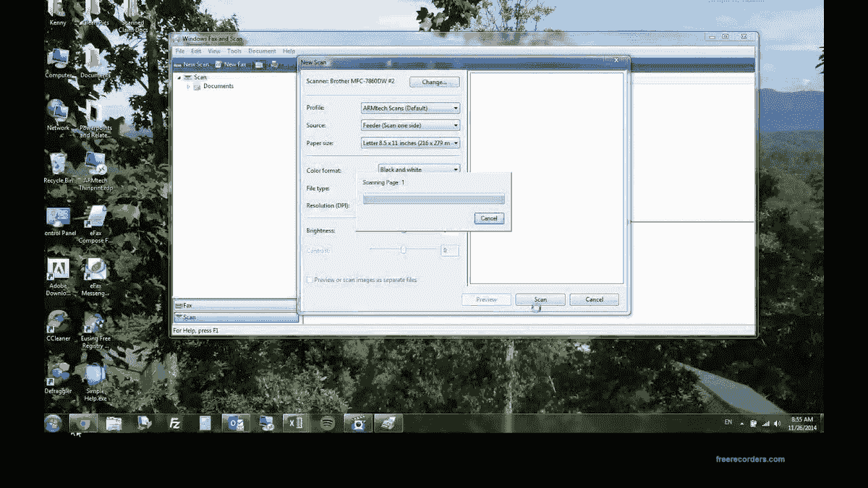Click the Scan button in New Scan dialog

[540, 299]
